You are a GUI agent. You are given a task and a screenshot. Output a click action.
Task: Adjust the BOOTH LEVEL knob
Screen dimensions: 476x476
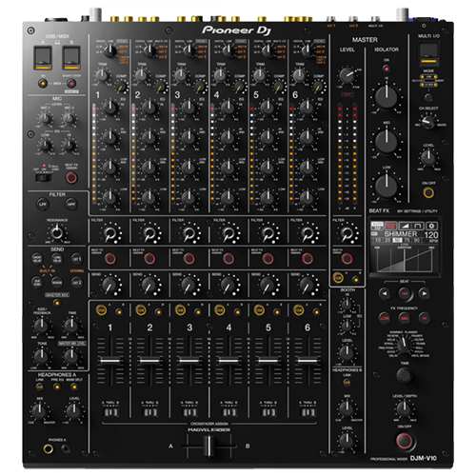[x=347, y=352]
